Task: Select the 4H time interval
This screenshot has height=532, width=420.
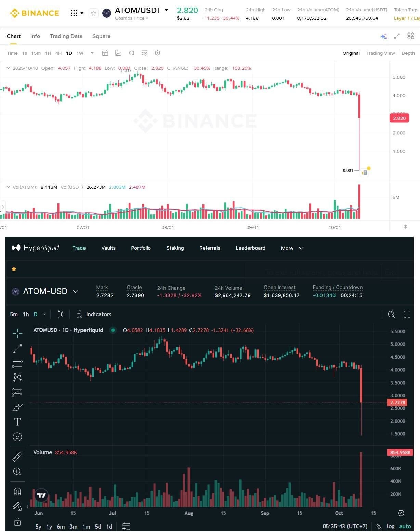Action: click(x=58, y=53)
